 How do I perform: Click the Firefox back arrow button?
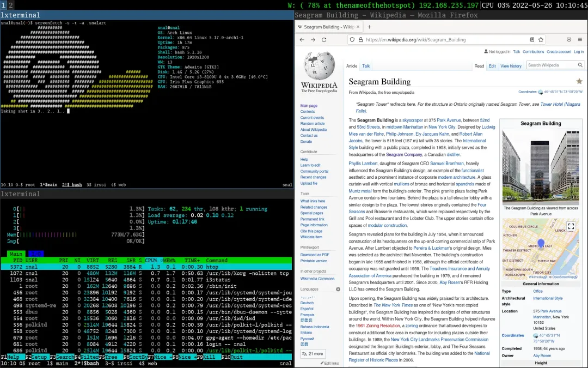coord(302,39)
